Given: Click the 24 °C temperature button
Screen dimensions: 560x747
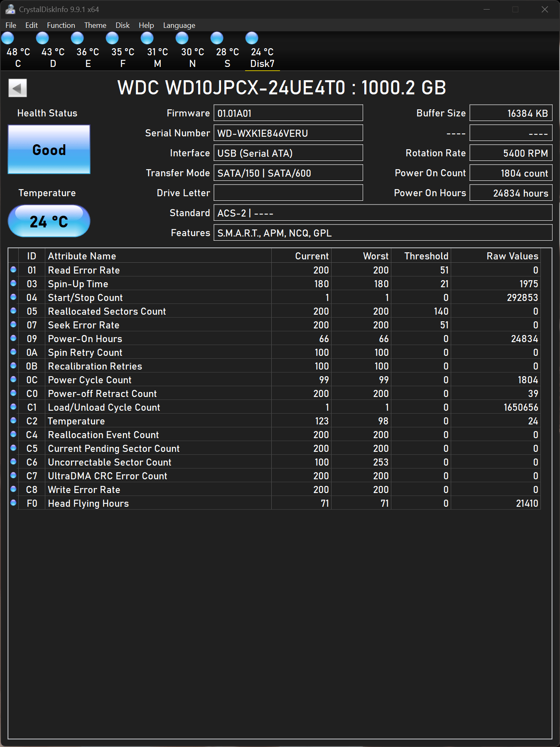Looking at the screenshot, I should tap(49, 221).
